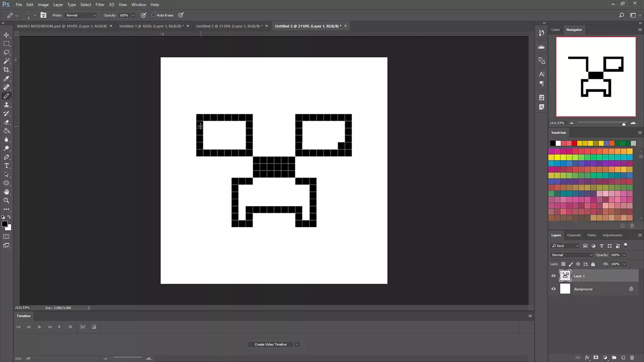Screen dimensions: 644x362
Task: Create new layer icon in Layers panel
Action: point(623,357)
